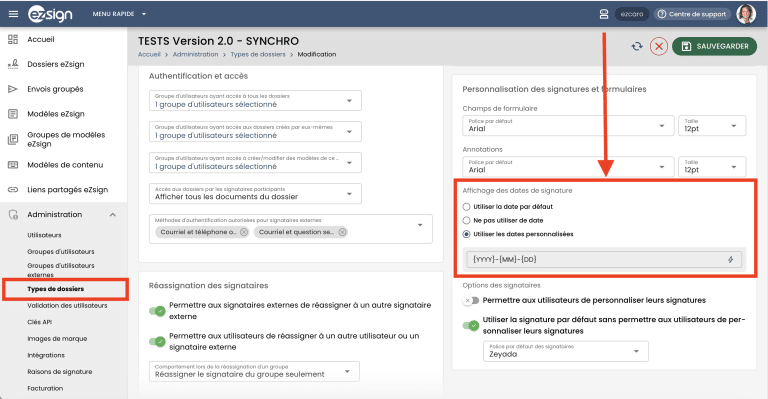
Task: Toggle default signature without personalization switch
Action: 471,325
